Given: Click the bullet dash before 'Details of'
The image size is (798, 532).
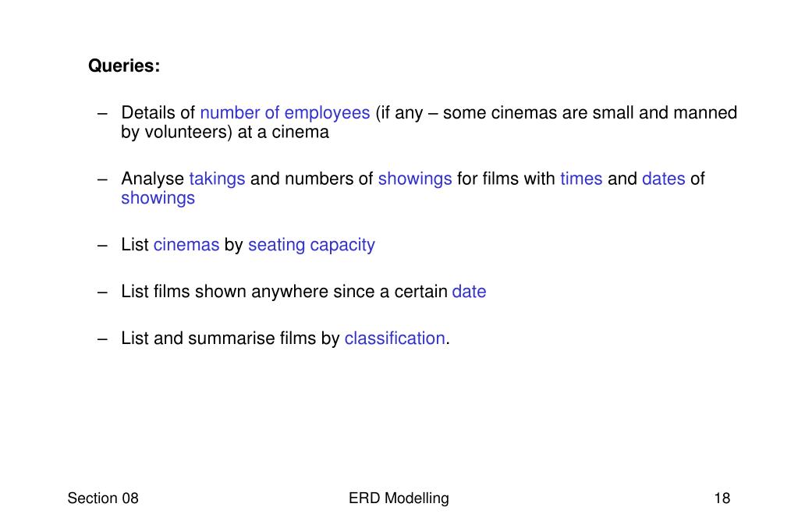Looking at the screenshot, I should [x=102, y=114].
